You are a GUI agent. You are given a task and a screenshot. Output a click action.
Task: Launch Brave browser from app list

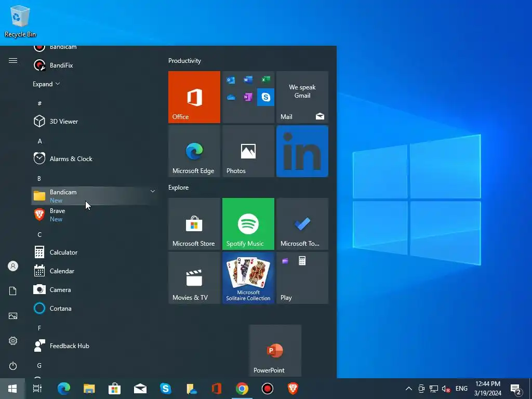[x=95, y=215]
